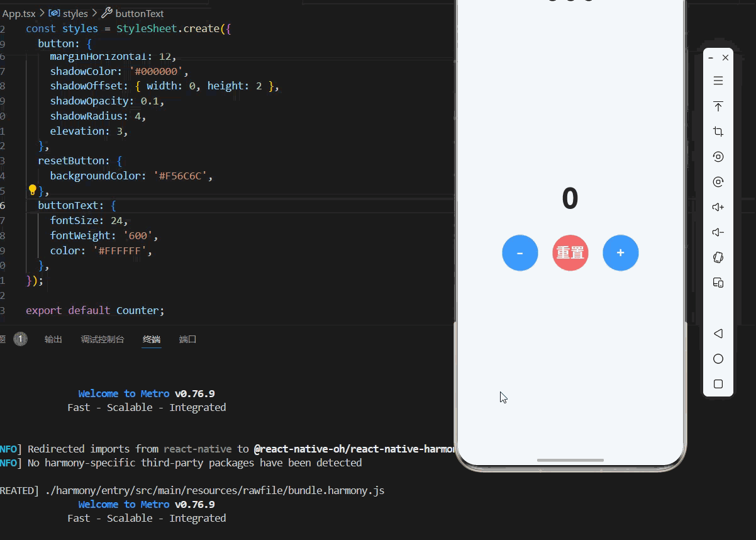Minimize the emulator toolbar
The height and width of the screenshot is (540, 756).
711,58
